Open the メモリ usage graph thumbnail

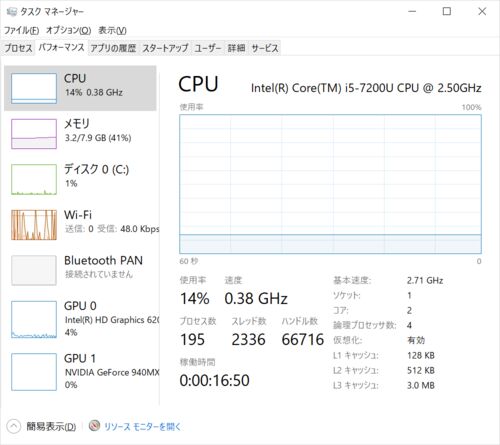tap(34, 134)
